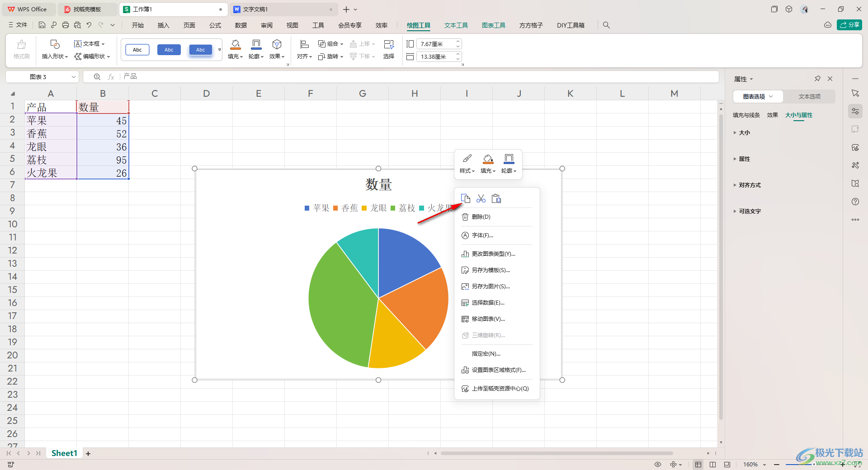Screen dimensions: 868x470
Task: Click the Paste icon in context menu
Action: click(x=496, y=198)
